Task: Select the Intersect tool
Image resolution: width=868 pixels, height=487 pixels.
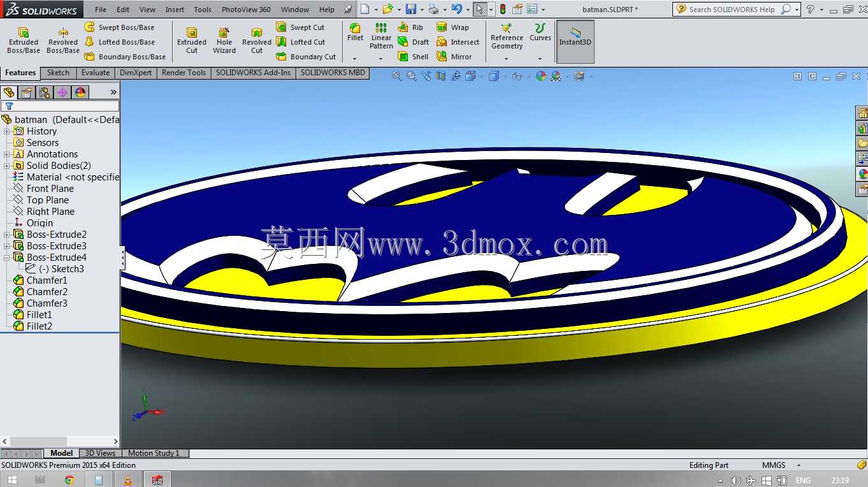Action: [x=458, y=42]
